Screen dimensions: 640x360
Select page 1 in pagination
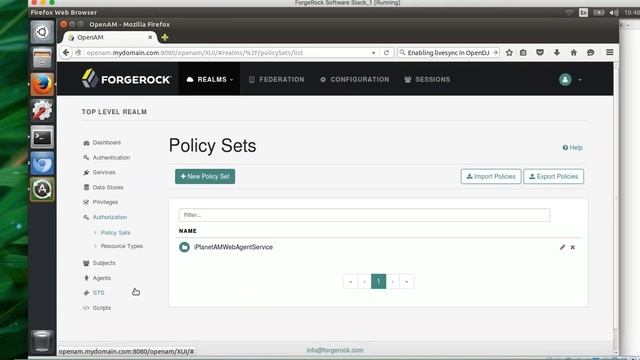(x=378, y=281)
